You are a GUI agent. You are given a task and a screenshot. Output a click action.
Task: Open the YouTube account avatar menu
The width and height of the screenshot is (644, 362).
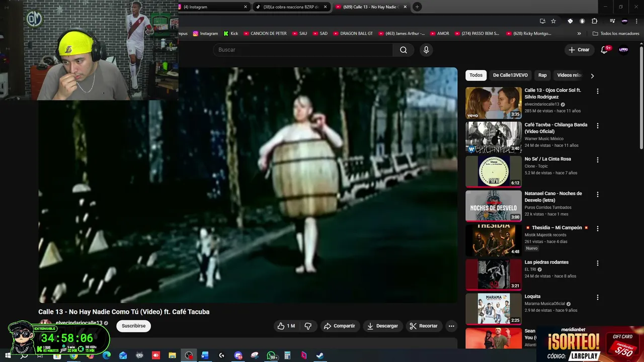(623, 50)
